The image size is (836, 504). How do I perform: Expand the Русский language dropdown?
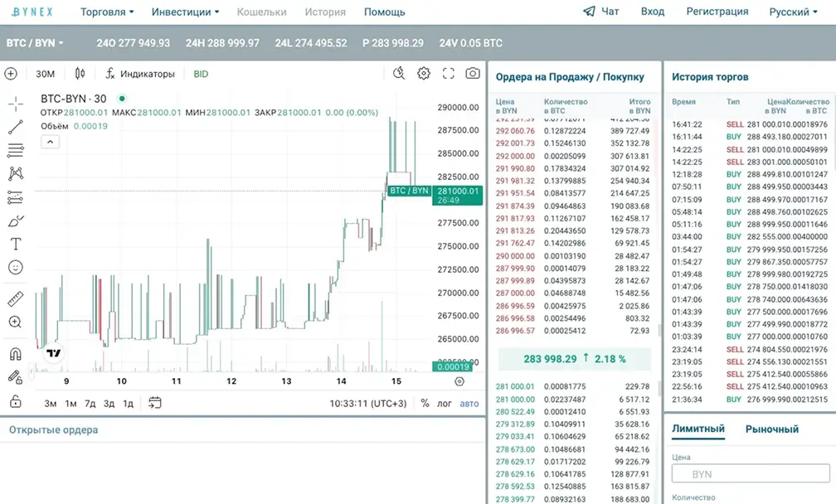click(x=794, y=12)
